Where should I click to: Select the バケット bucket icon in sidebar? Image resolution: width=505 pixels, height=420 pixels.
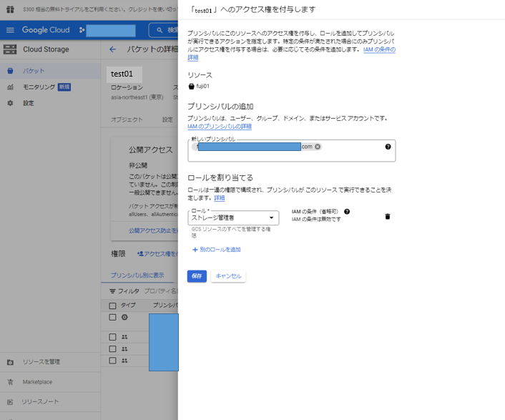(10, 71)
